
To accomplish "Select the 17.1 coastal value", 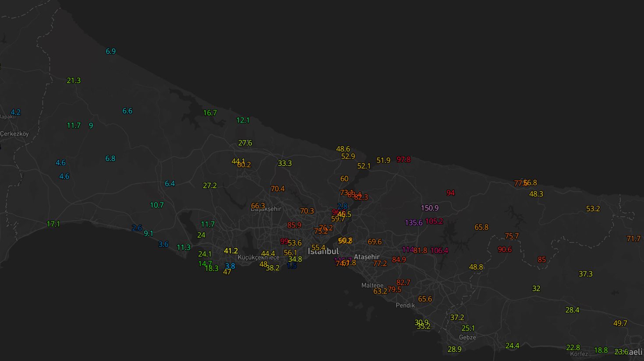I will (53, 224).
